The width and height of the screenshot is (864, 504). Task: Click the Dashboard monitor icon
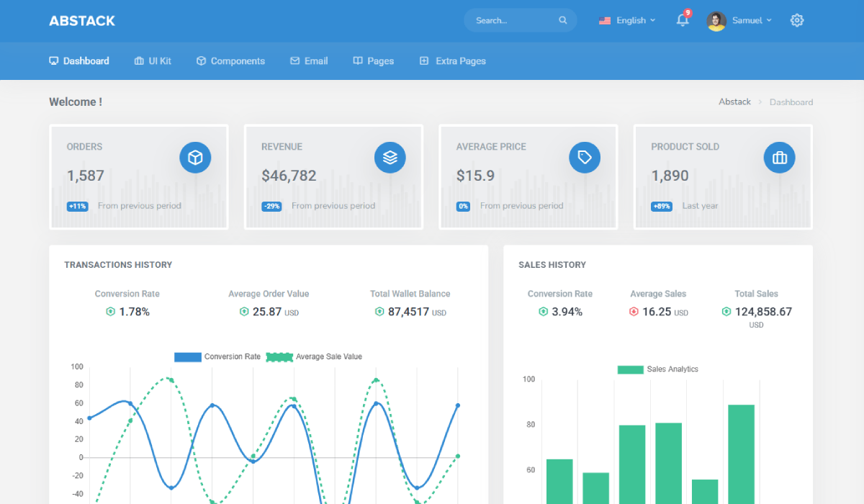[54, 61]
